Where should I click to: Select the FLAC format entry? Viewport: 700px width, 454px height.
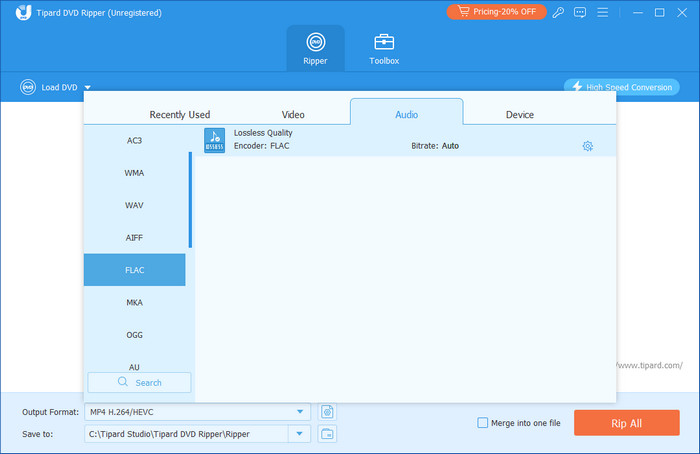[x=134, y=270]
